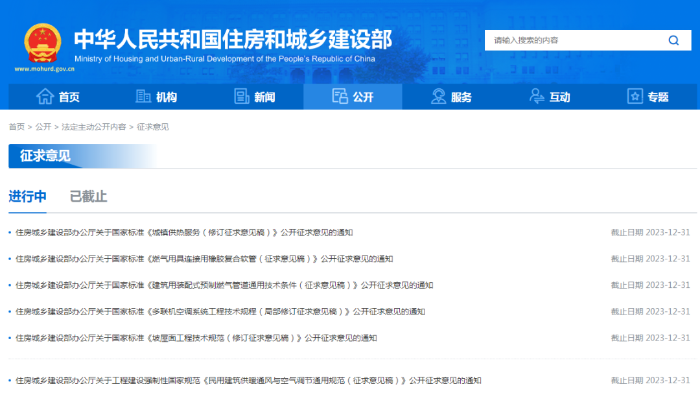Screen dimensions: 700x393
Task: Click the interaction icon beside 互动
Action: [537, 96]
